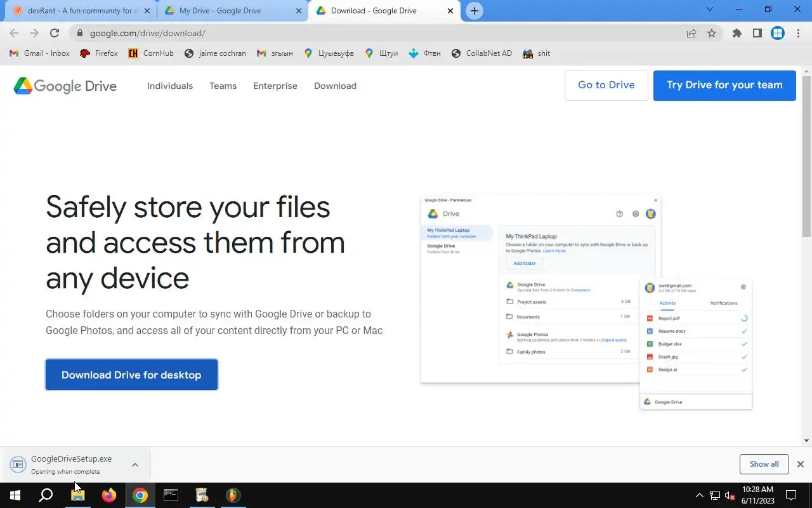This screenshot has width=812, height=508.
Task: Open Chrome's three-dot menu
Action: [798, 33]
